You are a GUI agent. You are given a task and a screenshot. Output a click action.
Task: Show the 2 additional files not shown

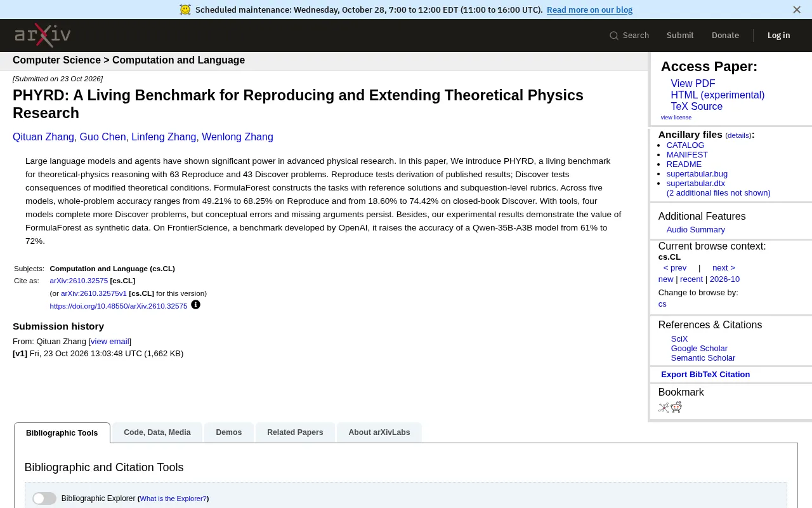719,193
